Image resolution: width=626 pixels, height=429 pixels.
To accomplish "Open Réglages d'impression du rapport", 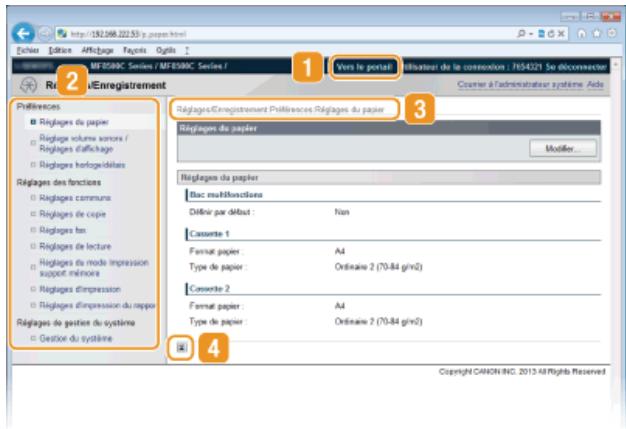I will pos(97,305).
